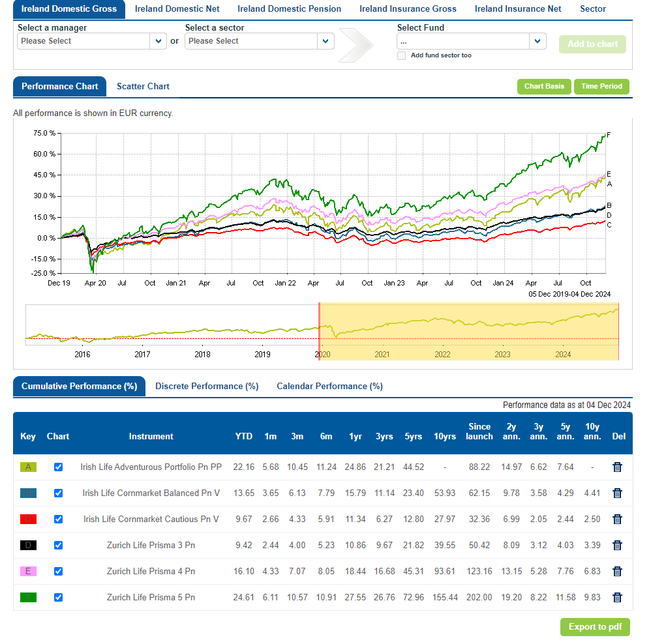Click the left range handle at 2020
The height and width of the screenshot is (644, 651).
tap(319, 332)
